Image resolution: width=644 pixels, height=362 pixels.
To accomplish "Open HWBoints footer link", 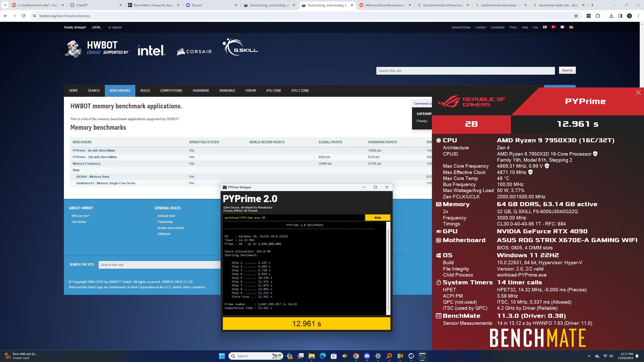I will coord(164,234).
